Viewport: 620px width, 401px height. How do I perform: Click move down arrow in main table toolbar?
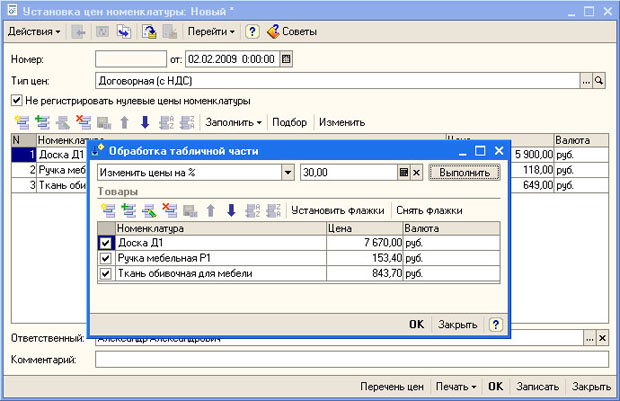coord(145,123)
